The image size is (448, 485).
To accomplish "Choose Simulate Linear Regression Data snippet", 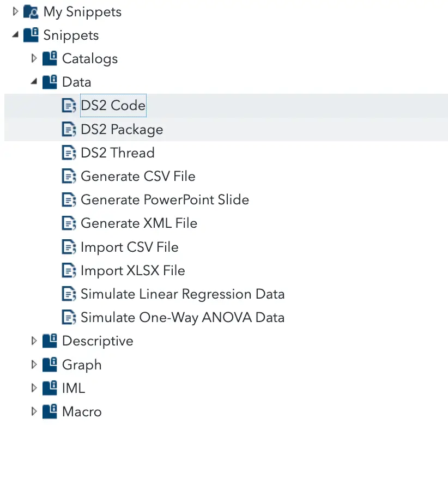I will pyautogui.click(x=183, y=294).
